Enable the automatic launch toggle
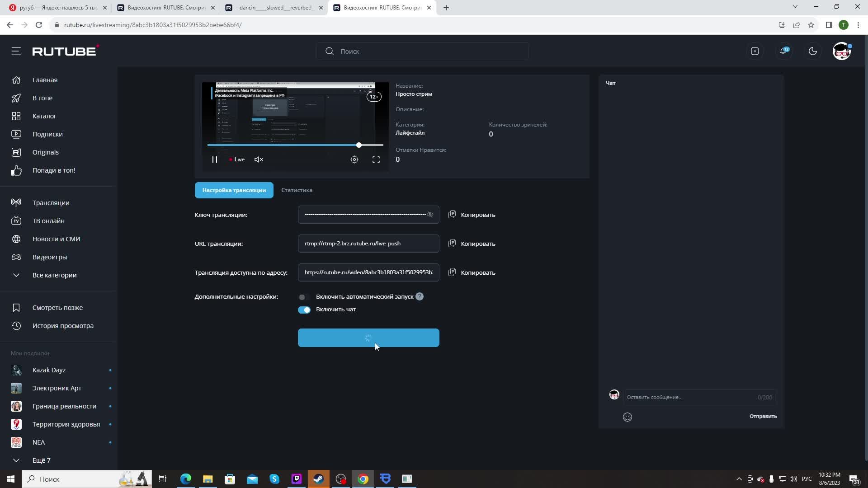868x488 pixels. coord(304,297)
